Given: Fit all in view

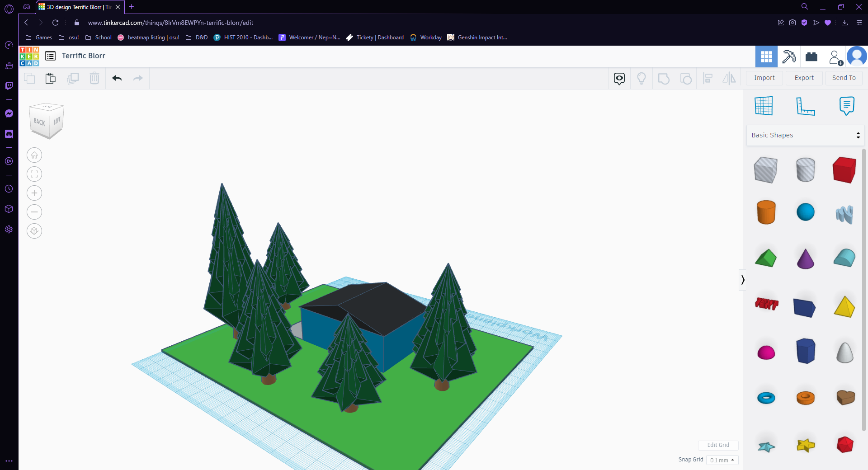Looking at the screenshot, I should (x=34, y=174).
